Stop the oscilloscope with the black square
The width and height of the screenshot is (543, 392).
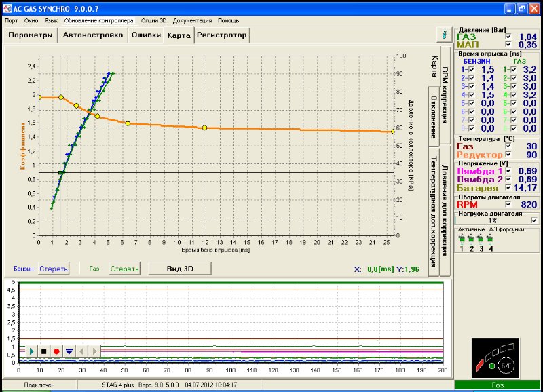[43, 351]
